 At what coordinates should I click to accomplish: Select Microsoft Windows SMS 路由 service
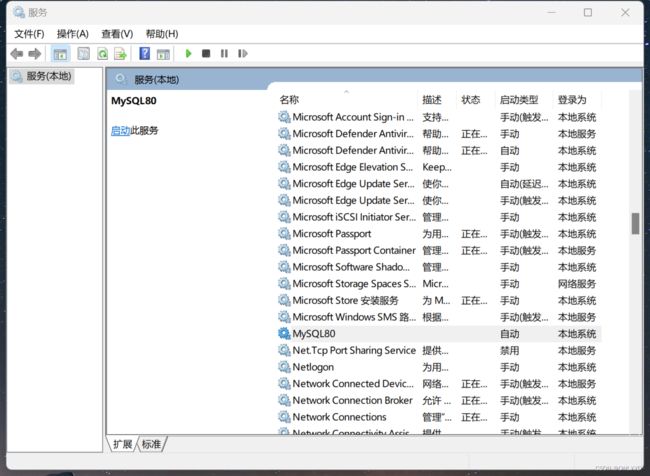(439, 317)
